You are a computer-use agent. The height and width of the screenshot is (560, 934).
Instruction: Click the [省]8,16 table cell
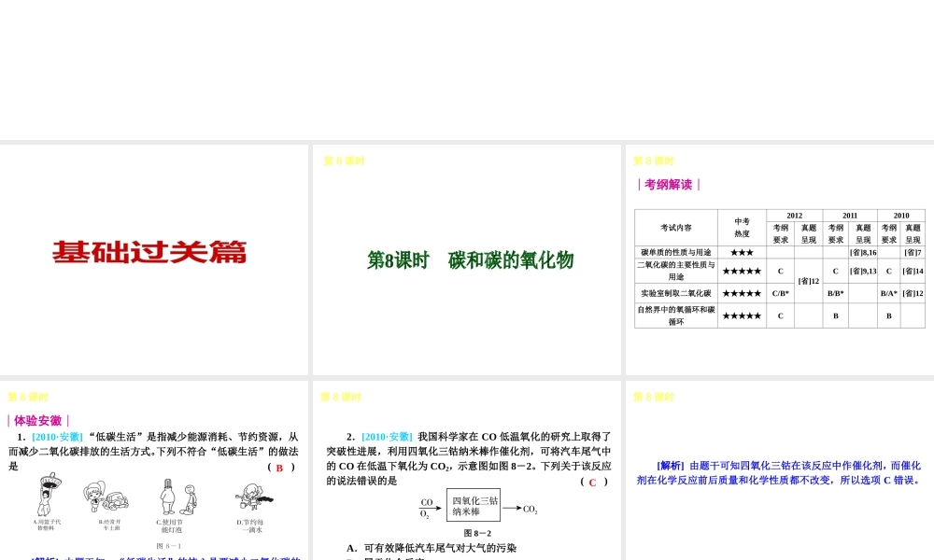pyautogui.click(x=863, y=252)
